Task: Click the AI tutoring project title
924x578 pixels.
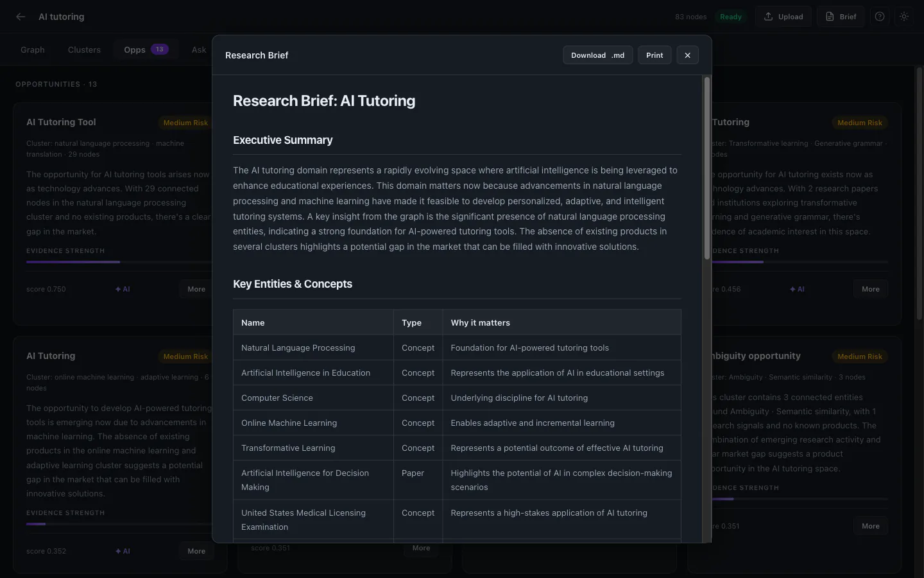Action: pyautogui.click(x=62, y=17)
